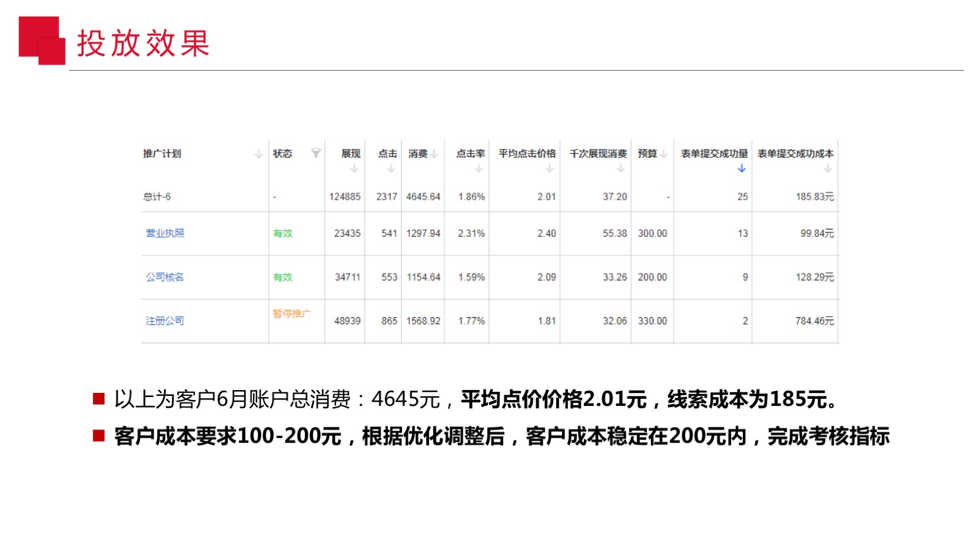
Task: Click total CPM value 37.20
Action: pos(614,197)
